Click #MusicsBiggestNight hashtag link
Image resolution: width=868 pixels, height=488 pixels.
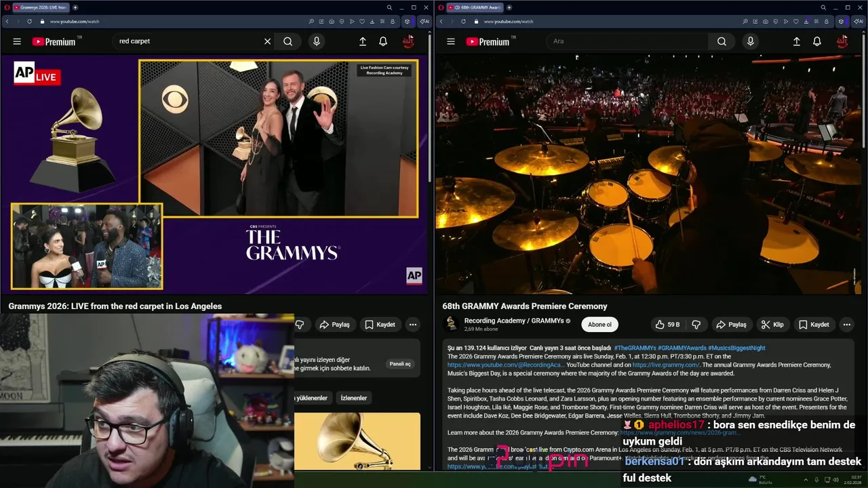pos(736,348)
